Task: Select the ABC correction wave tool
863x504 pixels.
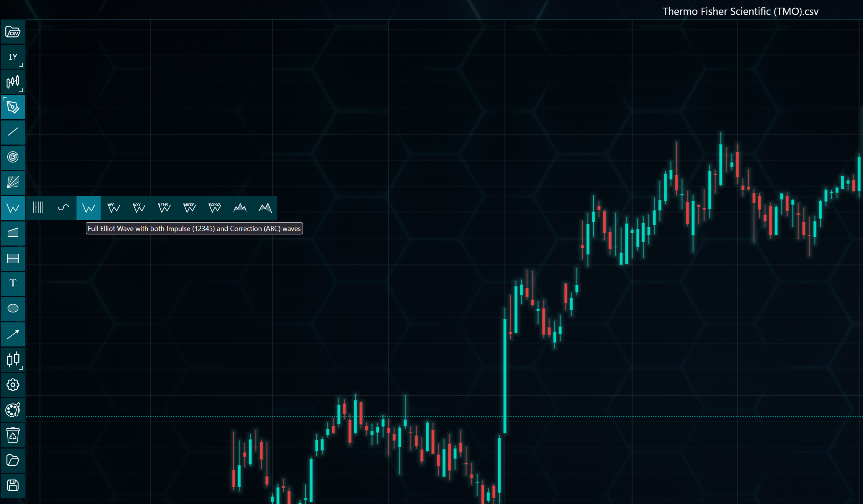Action: 114,208
